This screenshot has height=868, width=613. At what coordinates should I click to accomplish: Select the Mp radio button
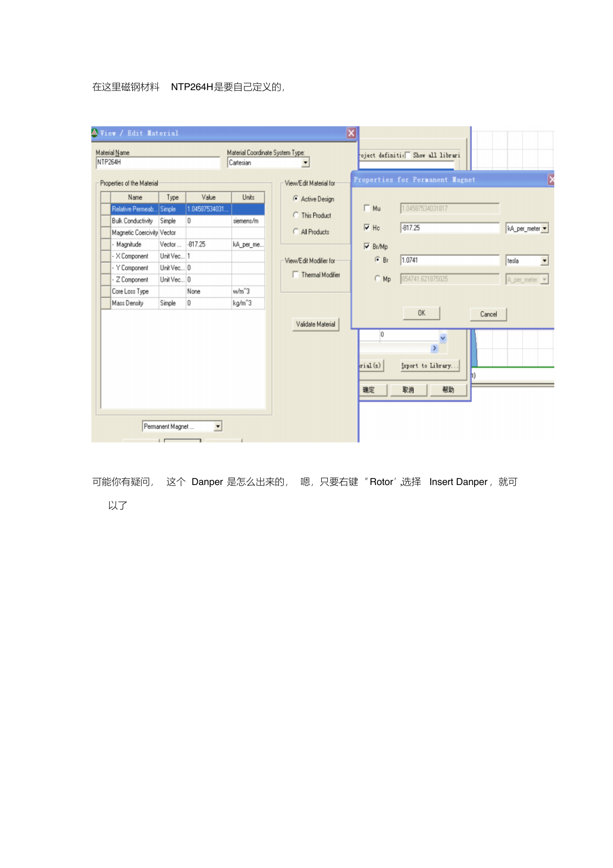tap(377, 278)
